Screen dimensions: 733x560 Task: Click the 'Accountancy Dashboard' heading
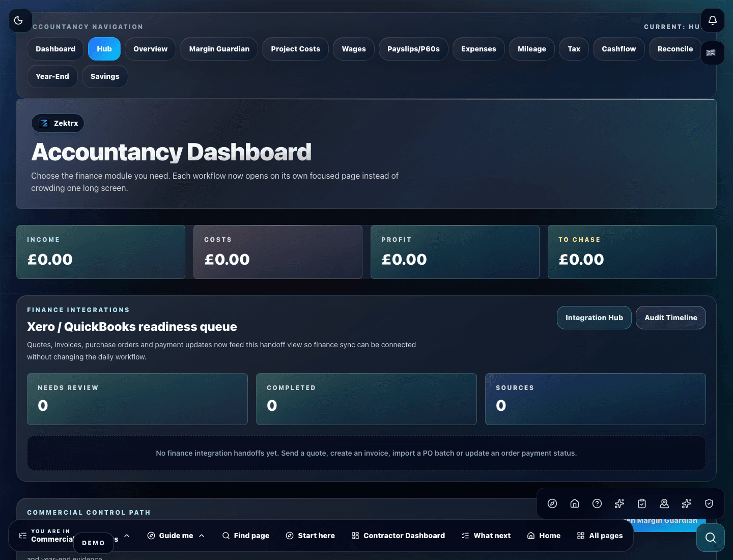point(172,152)
